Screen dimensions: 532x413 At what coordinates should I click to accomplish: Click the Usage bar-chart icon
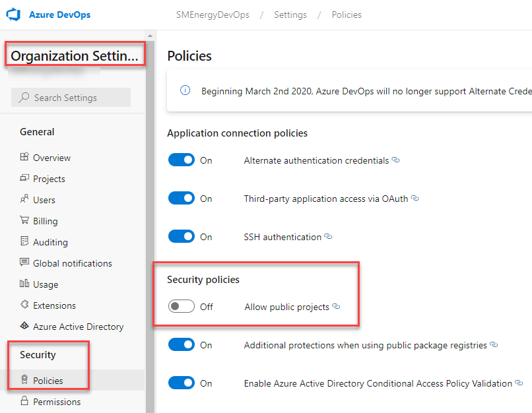(24, 284)
